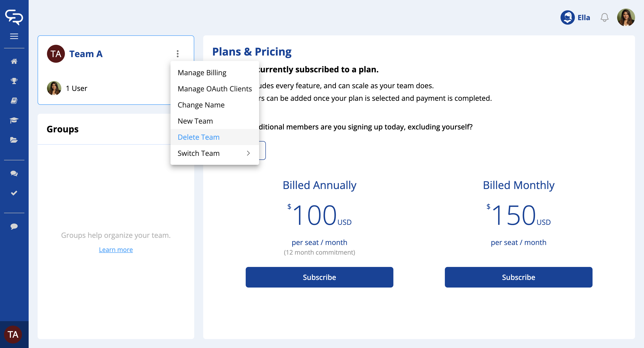
Task: Open the graduation cap courses icon
Action: (x=14, y=120)
